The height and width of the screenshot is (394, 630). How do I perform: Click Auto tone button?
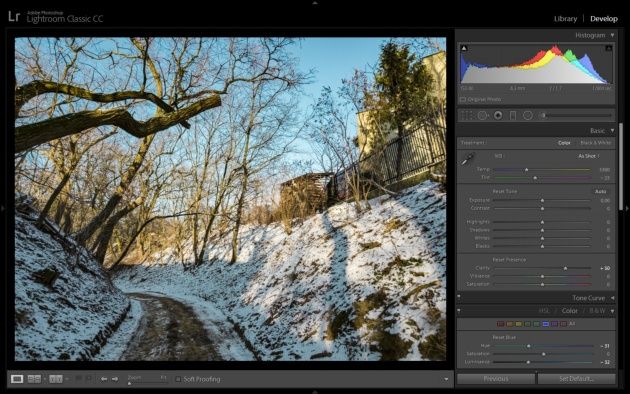point(600,192)
